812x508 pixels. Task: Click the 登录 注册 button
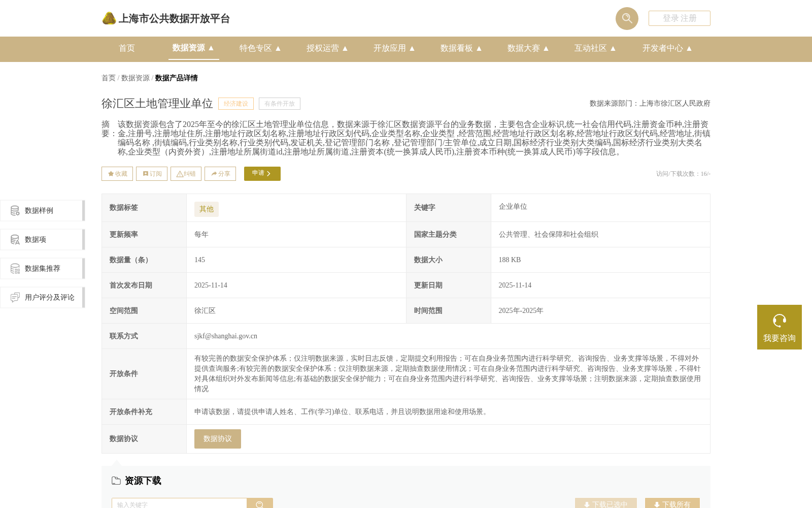tap(680, 18)
